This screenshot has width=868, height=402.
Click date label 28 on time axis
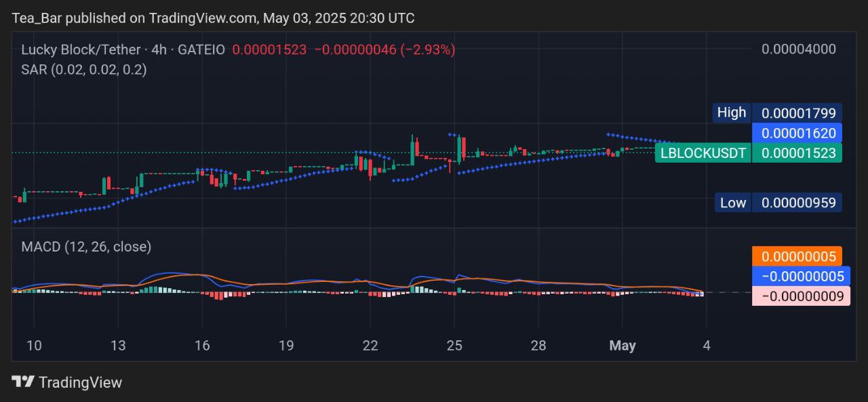(x=538, y=346)
